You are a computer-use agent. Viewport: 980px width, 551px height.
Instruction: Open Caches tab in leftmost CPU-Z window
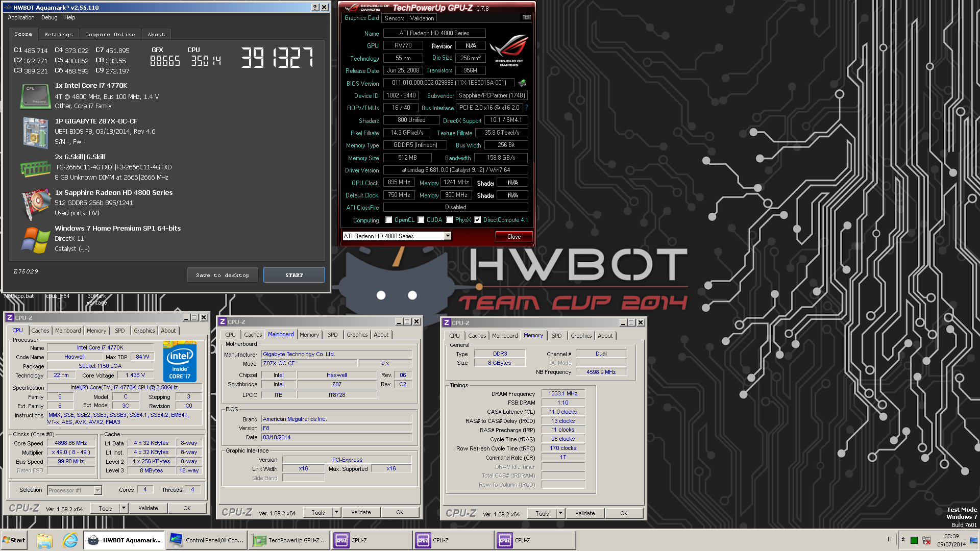point(40,331)
